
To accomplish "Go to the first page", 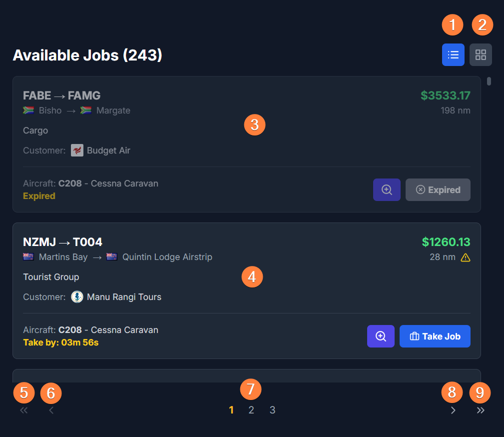I will tap(23, 410).
